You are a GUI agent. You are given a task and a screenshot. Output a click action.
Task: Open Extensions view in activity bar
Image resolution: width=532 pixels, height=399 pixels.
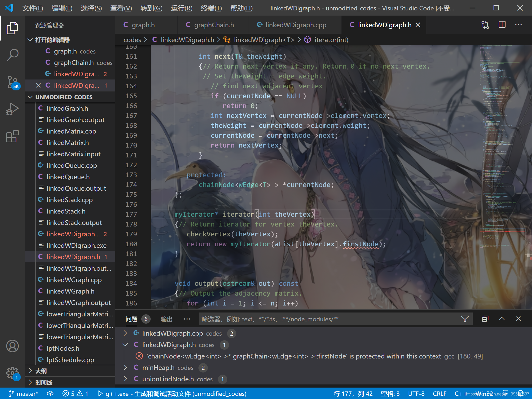12,136
